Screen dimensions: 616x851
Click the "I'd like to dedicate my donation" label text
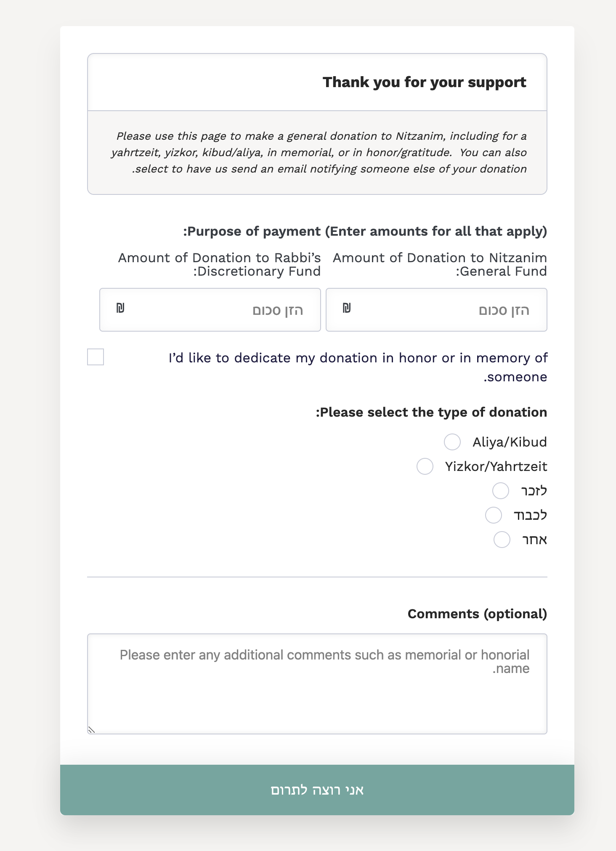click(358, 358)
